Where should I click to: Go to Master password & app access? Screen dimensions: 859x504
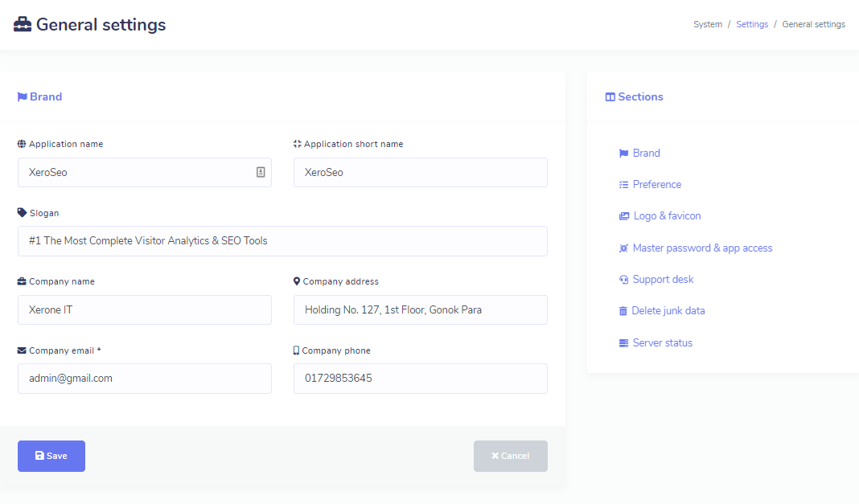click(702, 248)
